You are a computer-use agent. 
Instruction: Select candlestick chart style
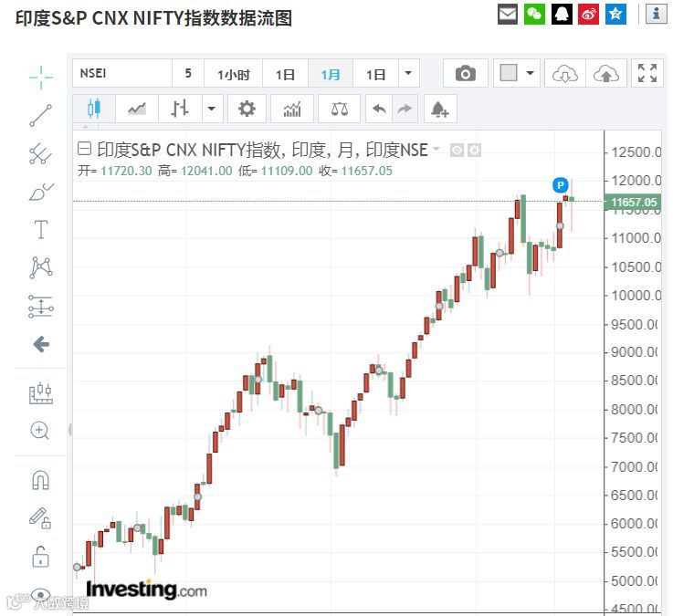pos(94,109)
